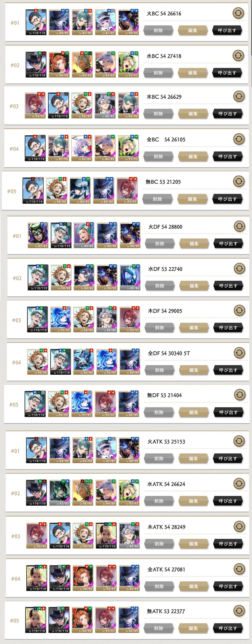Click 編集 for 全BC S4 26105
Image resolution: width=252 pixels, height=644 pixels.
pyautogui.click(x=193, y=157)
